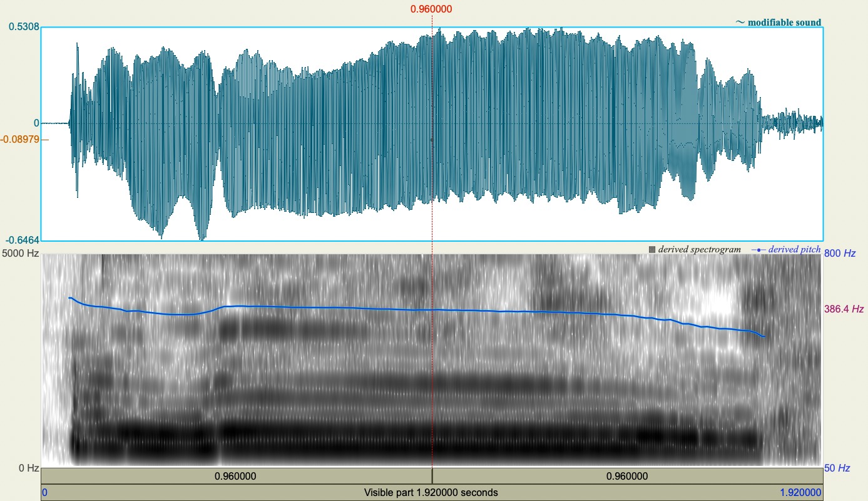Click the red cursor time label 0.960000
The height and width of the screenshot is (501, 868).
pyautogui.click(x=431, y=9)
